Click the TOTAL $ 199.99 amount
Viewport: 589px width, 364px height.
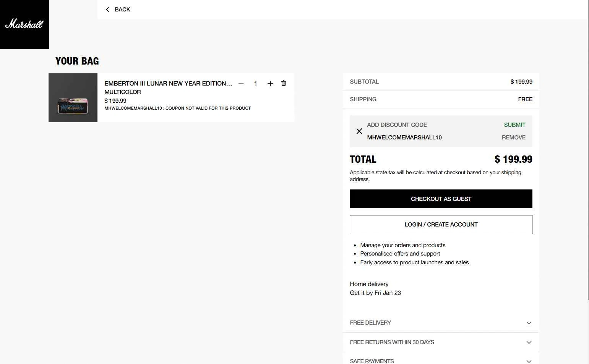[x=513, y=159]
